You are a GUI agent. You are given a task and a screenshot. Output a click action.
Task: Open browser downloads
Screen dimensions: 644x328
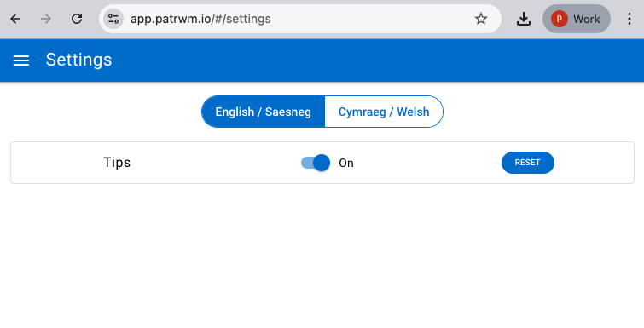click(x=523, y=19)
